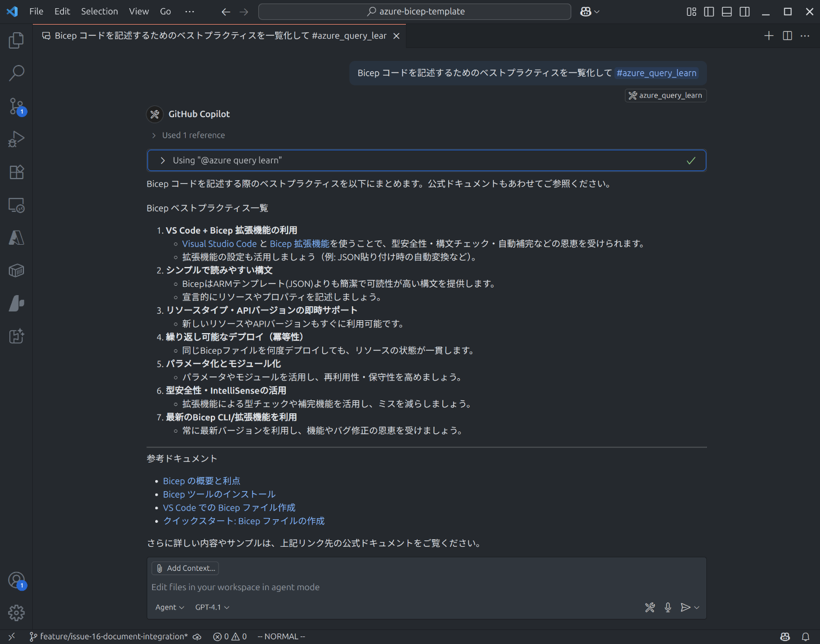Open the Agent mode dropdown

click(170, 608)
